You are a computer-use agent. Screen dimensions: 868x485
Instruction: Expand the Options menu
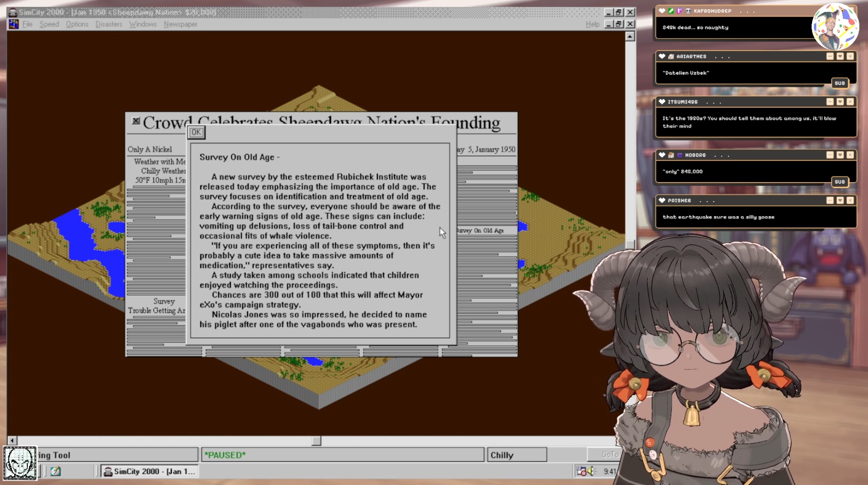(77, 24)
